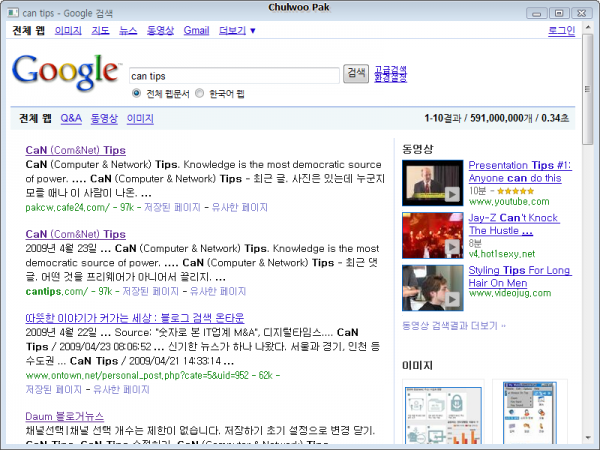The width and height of the screenshot is (600, 450).
Task: Click the www.videojug.com video source text
Action: [x=510, y=293]
